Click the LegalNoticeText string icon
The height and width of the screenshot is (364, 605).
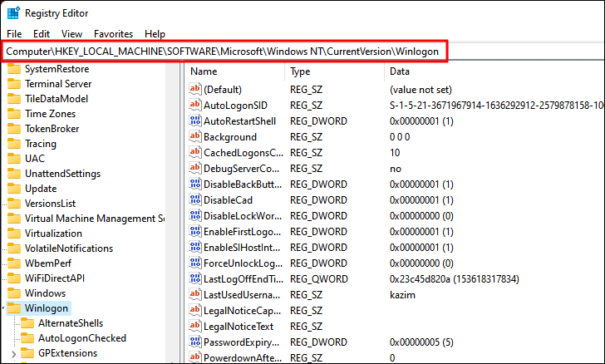[x=195, y=326]
